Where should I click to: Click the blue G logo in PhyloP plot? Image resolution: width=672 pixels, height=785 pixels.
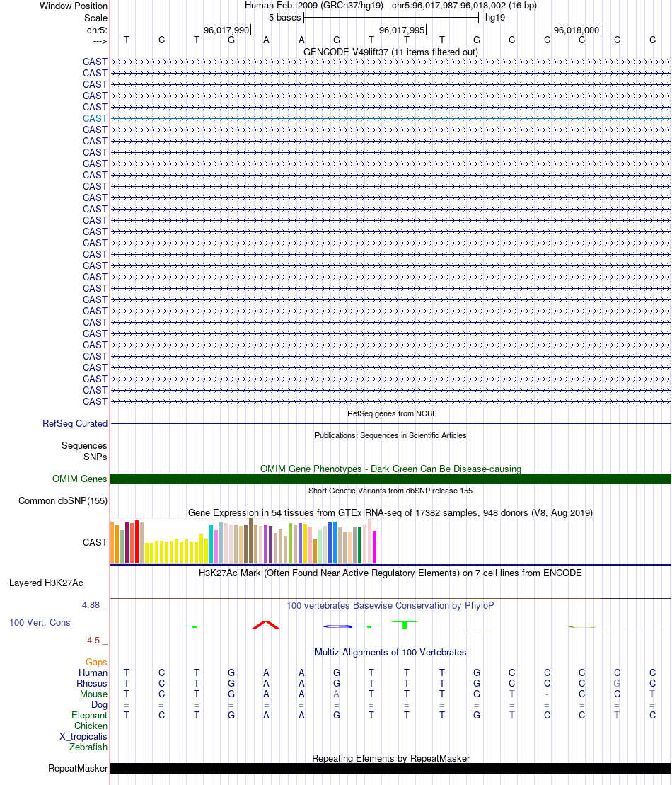click(x=337, y=626)
